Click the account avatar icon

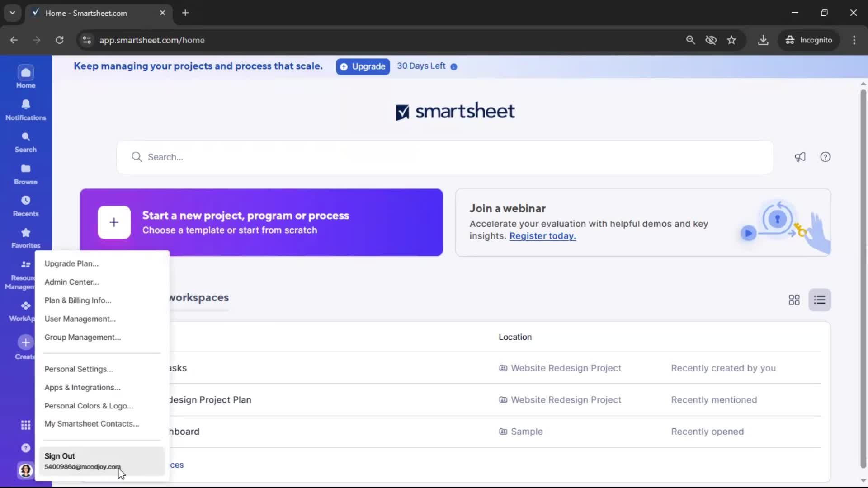point(26,470)
